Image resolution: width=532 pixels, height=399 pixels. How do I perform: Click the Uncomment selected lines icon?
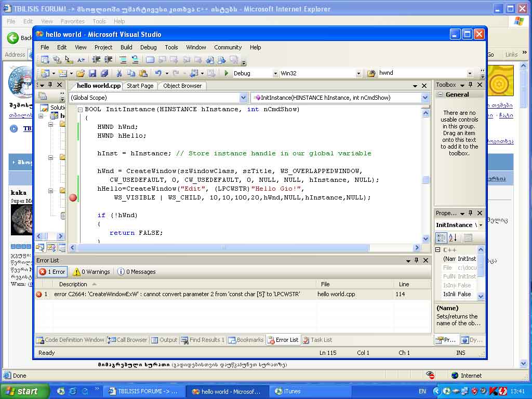[135, 60]
